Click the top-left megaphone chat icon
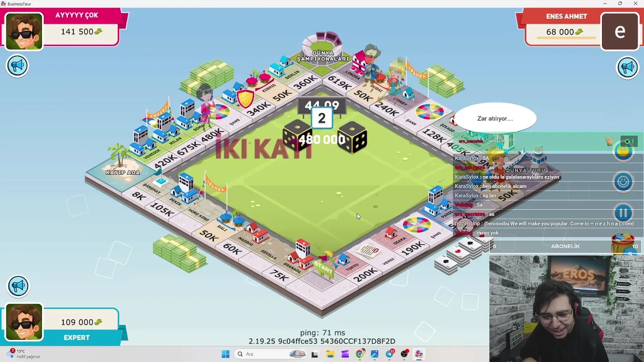 [x=18, y=66]
